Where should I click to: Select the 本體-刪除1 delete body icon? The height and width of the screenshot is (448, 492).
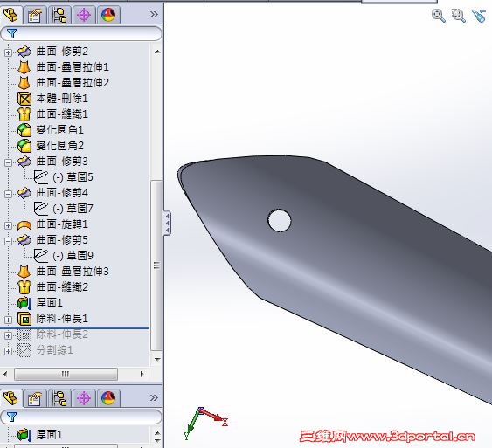click(x=24, y=99)
